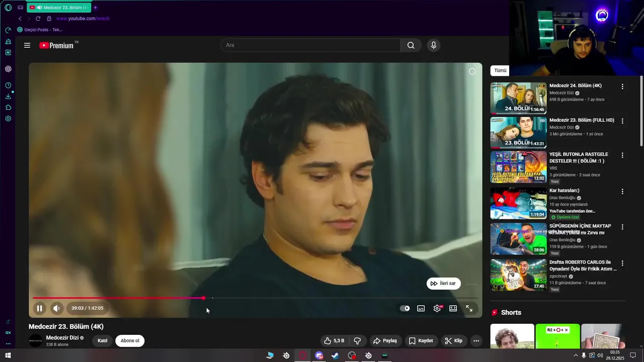This screenshot has height=362, width=644.
Task: Open the Medcezir Dizi channel name
Action: click(x=62, y=338)
